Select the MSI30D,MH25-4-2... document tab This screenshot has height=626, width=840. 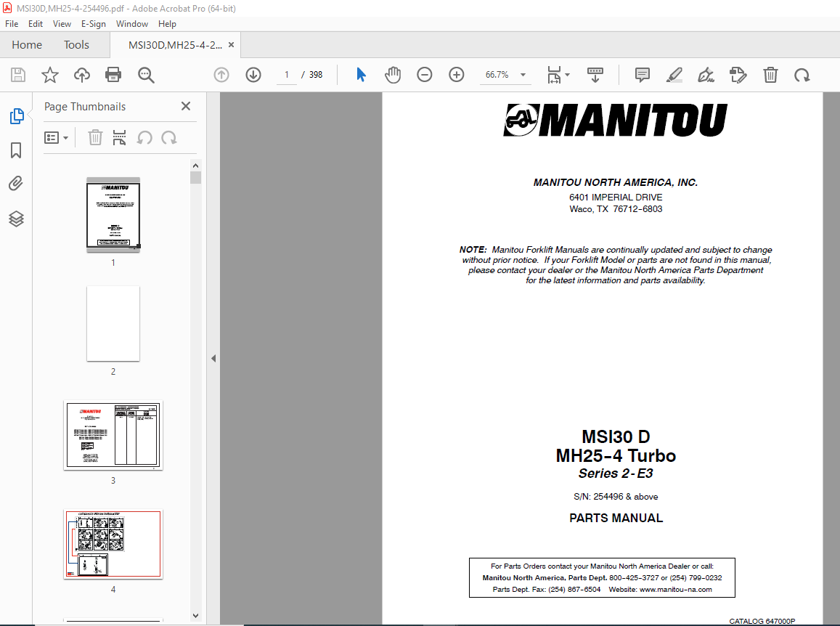pyautogui.click(x=175, y=45)
